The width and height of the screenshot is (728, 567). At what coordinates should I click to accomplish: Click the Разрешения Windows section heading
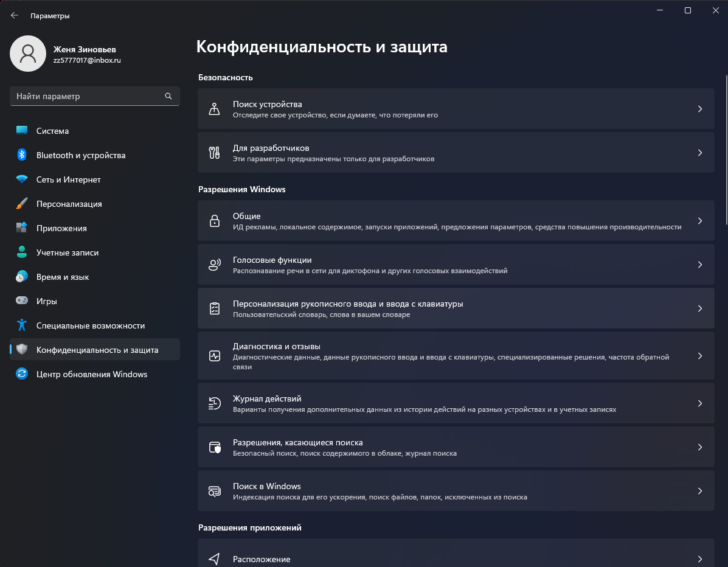click(242, 189)
